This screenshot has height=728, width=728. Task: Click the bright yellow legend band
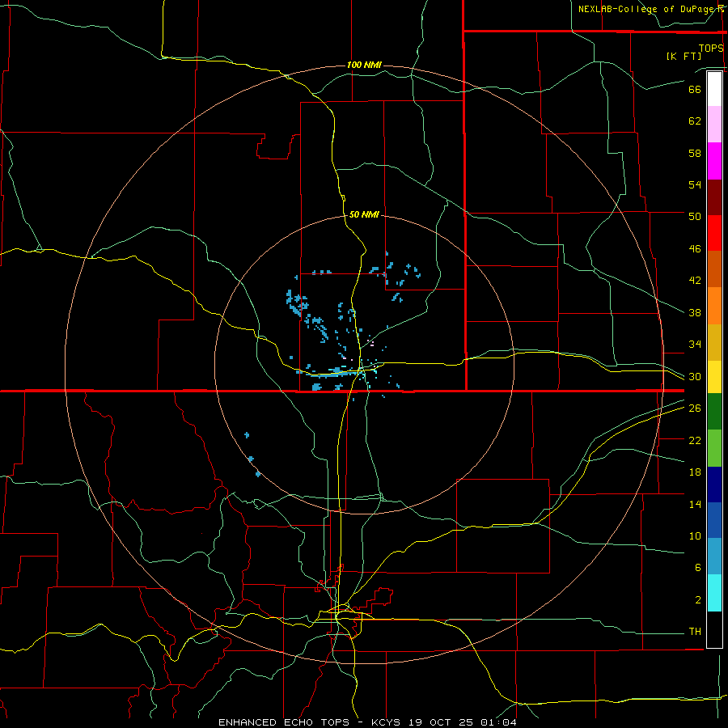[x=714, y=377]
